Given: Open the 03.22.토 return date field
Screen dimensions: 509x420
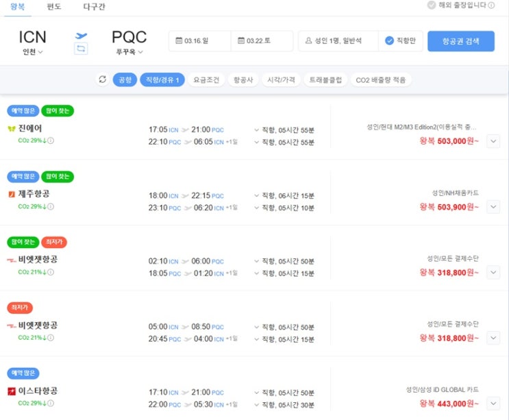Looking at the screenshot, I should click(x=262, y=41).
